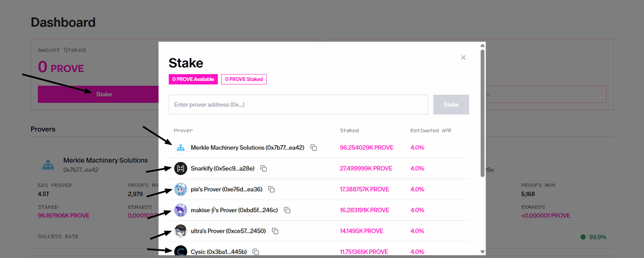The width and height of the screenshot is (644, 258).
Task: Copy Merkle Machinery Solutions prover address
Action: [314, 148]
